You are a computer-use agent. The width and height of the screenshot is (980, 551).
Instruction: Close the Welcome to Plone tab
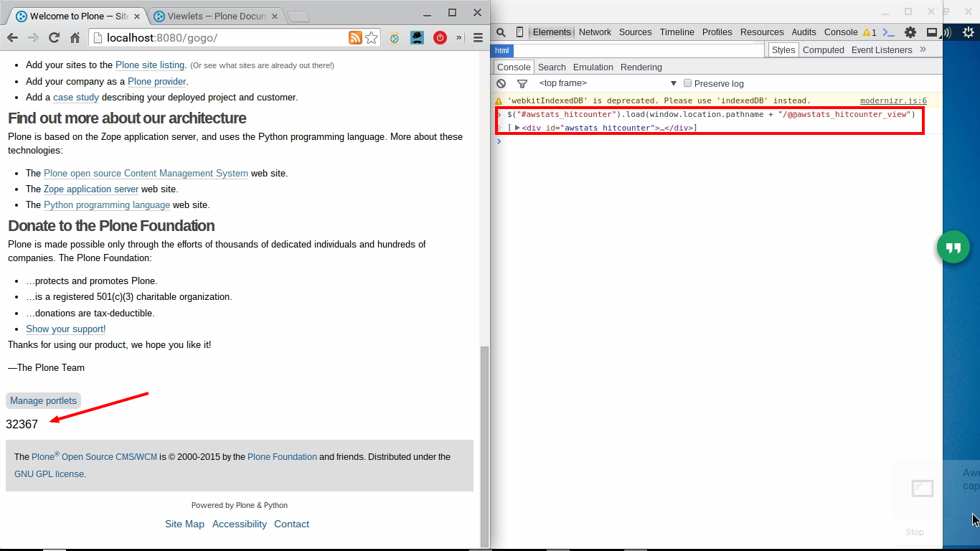(x=137, y=16)
